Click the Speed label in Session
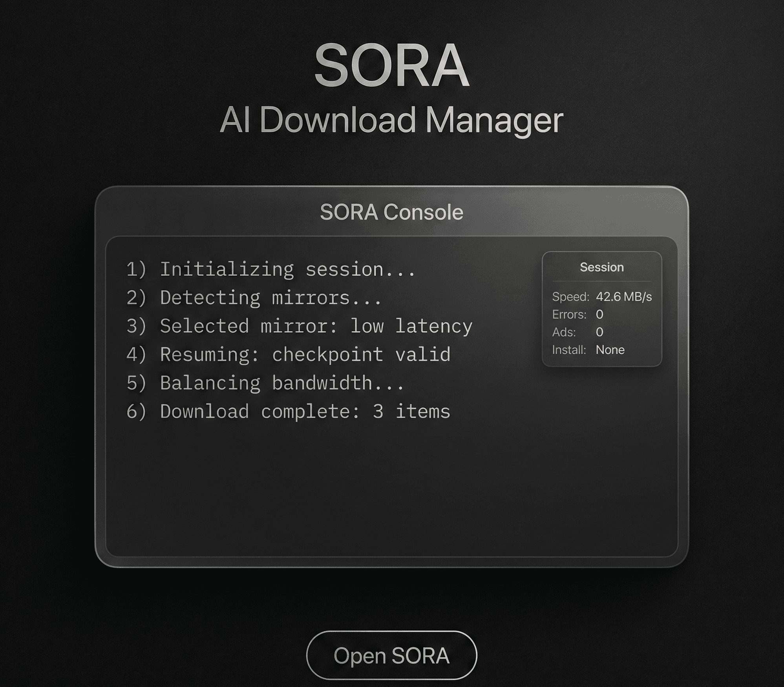The width and height of the screenshot is (784, 687). pos(570,297)
